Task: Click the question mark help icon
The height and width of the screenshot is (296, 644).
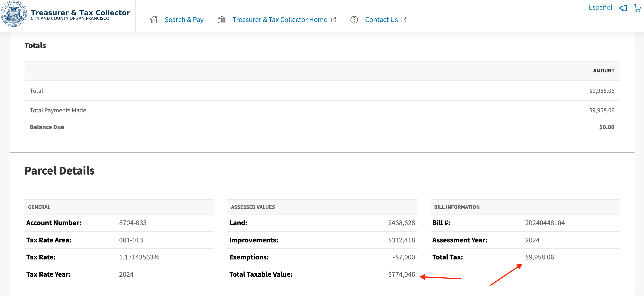Action: tap(354, 20)
